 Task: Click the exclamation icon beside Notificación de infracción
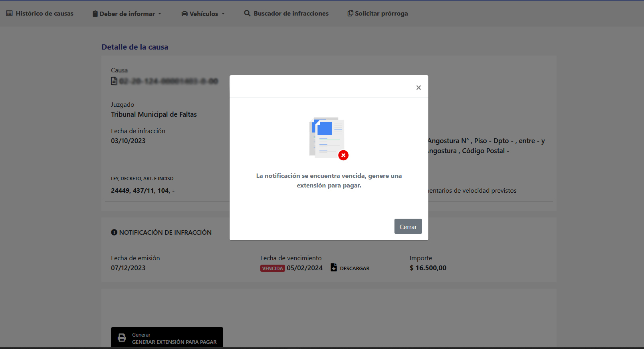point(114,232)
